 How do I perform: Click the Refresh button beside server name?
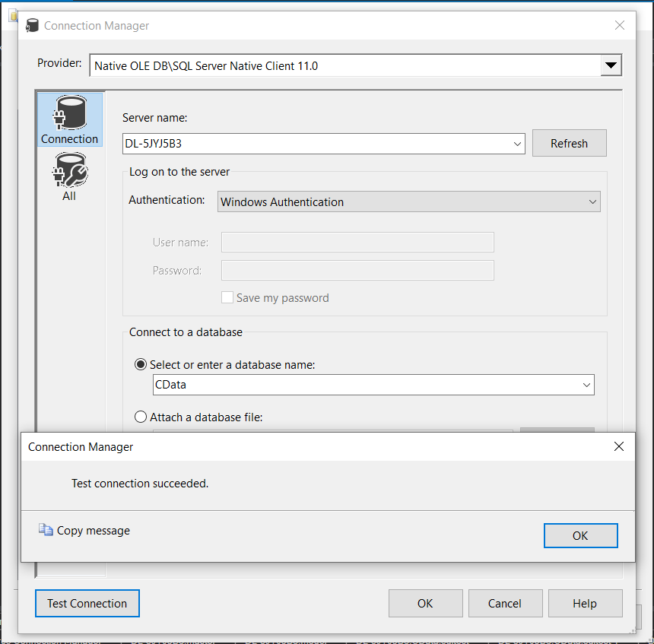coord(569,143)
